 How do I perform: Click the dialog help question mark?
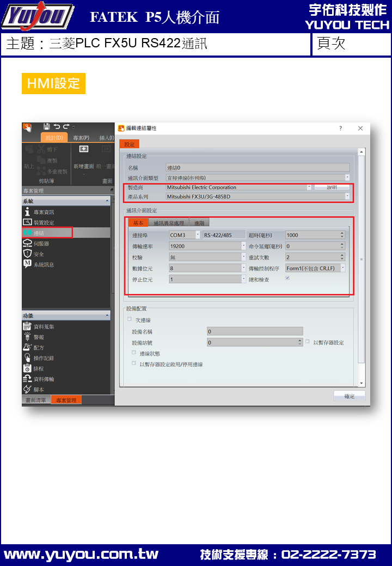click(340, 128)
